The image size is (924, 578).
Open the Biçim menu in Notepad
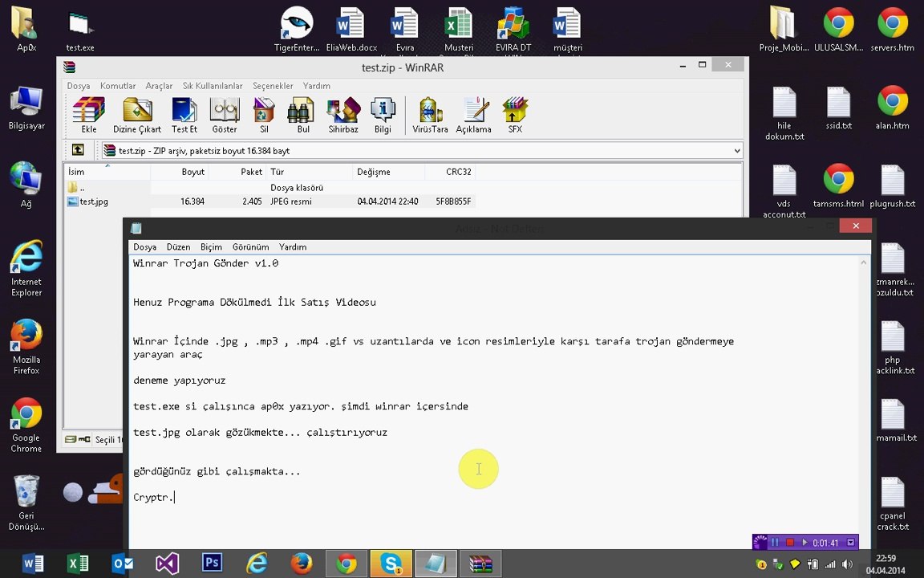[x=211, y=246]
